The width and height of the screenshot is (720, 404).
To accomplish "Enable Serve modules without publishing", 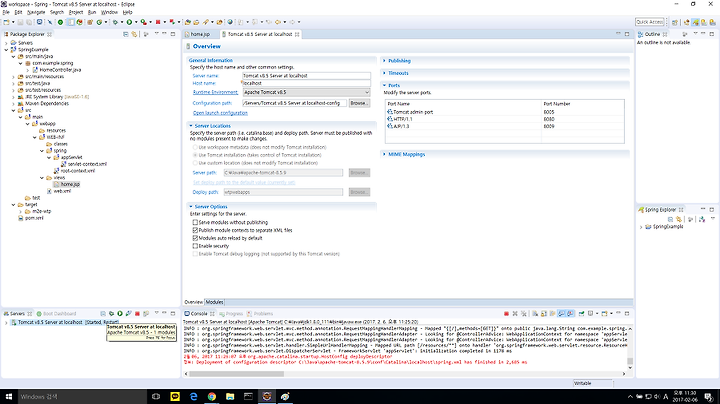I will point(195,222).
